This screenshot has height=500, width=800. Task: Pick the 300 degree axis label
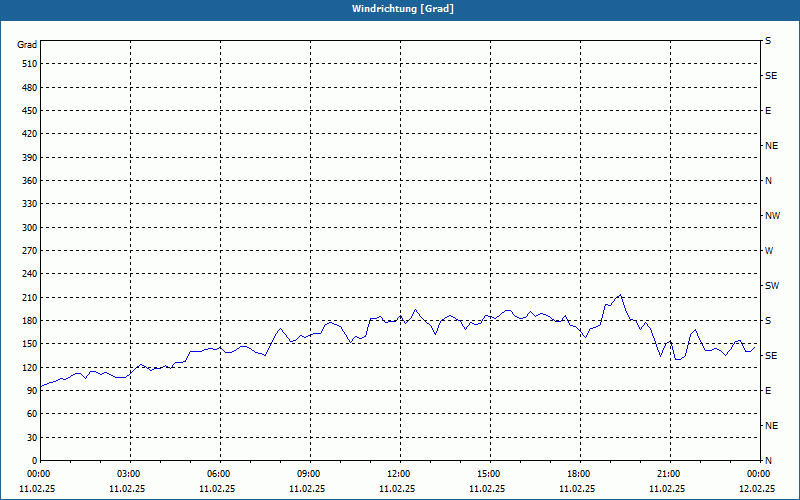click(30, 228)
